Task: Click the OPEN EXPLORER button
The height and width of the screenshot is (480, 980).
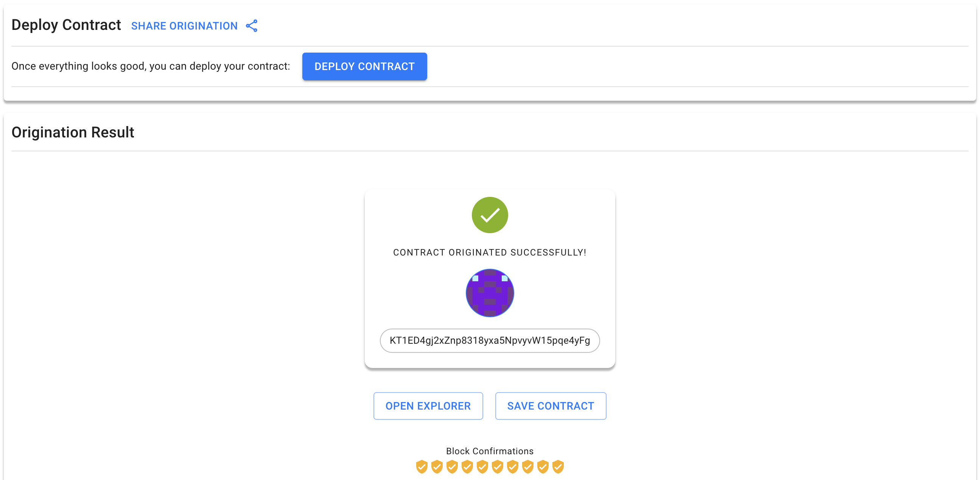Action: tap(428, 406)
